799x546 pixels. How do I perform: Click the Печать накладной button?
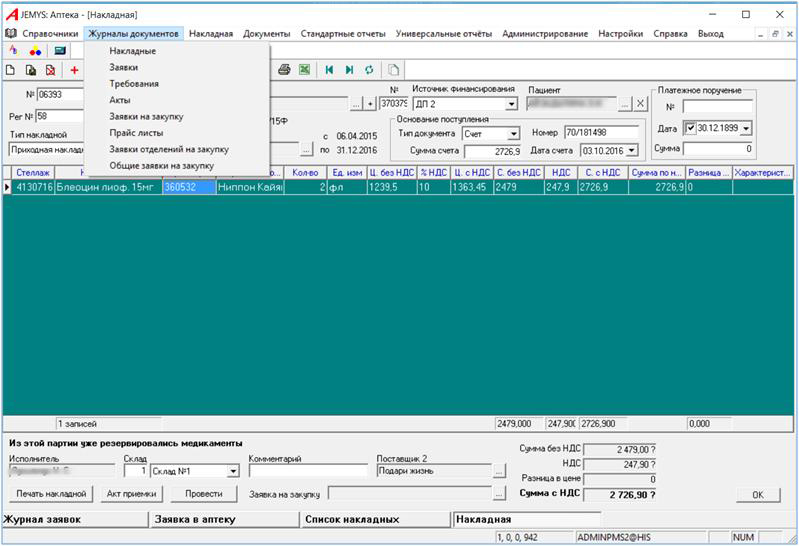click(x=50, y=494)
